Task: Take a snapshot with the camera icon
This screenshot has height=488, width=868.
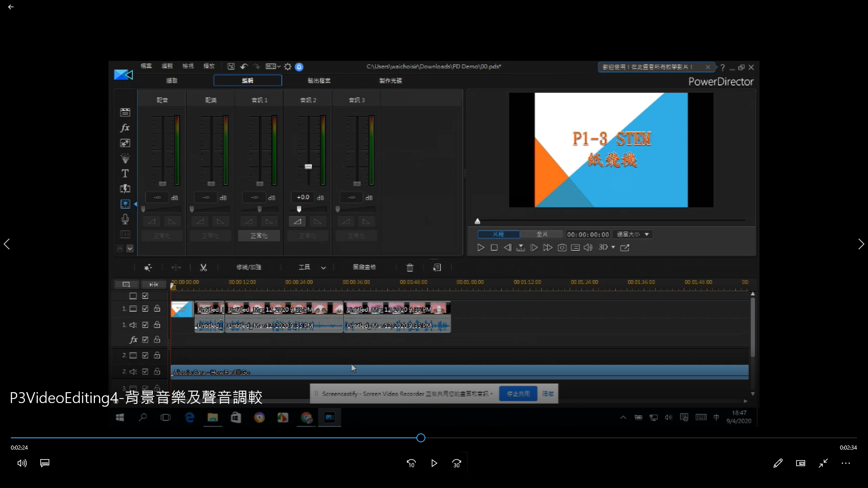Action: (562, 248)
